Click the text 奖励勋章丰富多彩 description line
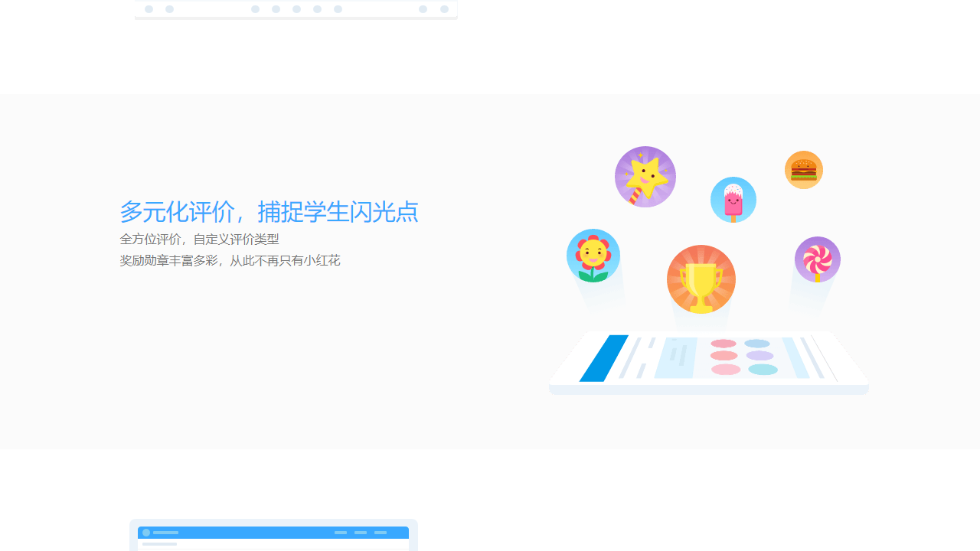Image resolution: width=980 pixels, height=551 pixels. [x=230, y=260]
